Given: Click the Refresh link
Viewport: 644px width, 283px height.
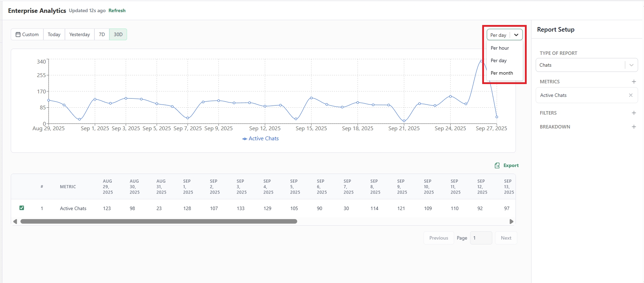Looking at the screenshot, I should [117, 10].
